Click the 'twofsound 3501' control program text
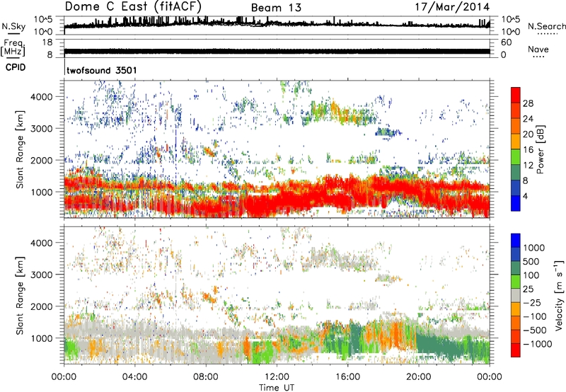Screen dimensions: 566x392 (102, 70)
